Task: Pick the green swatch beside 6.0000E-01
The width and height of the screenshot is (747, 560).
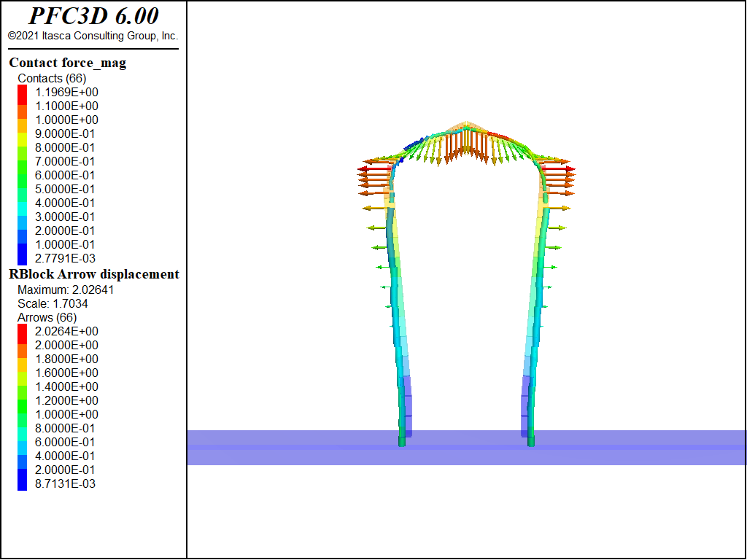Action: [x=23, y=175]
